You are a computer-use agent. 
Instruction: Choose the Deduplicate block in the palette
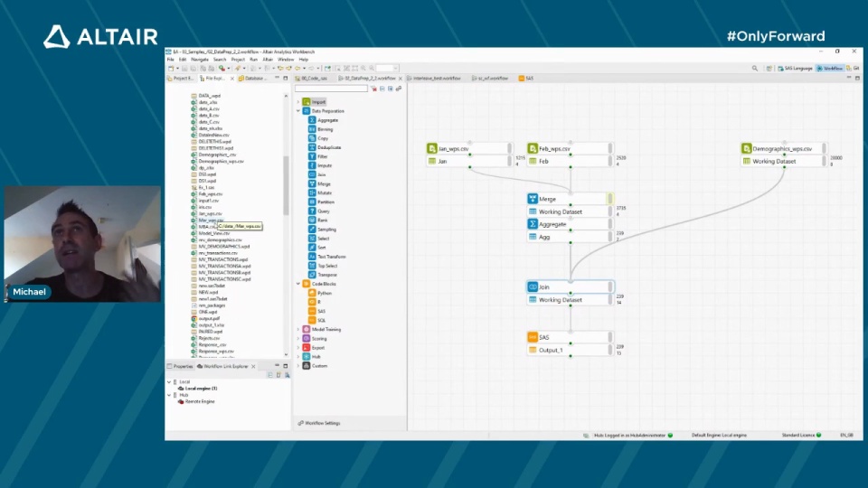pos(325,147)
